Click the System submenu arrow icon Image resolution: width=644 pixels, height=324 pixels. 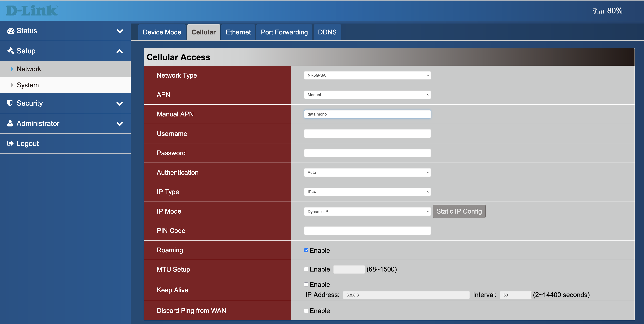[x=12, y=85]
